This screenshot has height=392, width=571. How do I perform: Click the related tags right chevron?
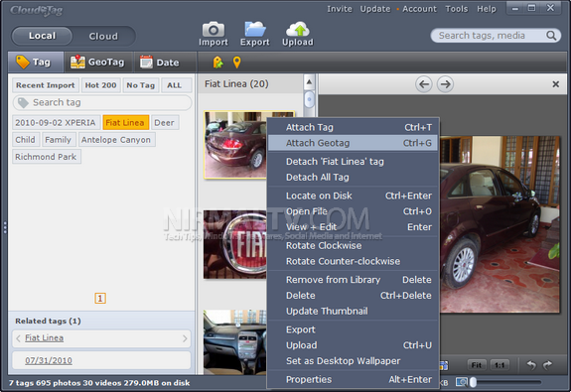coord(185,338)
